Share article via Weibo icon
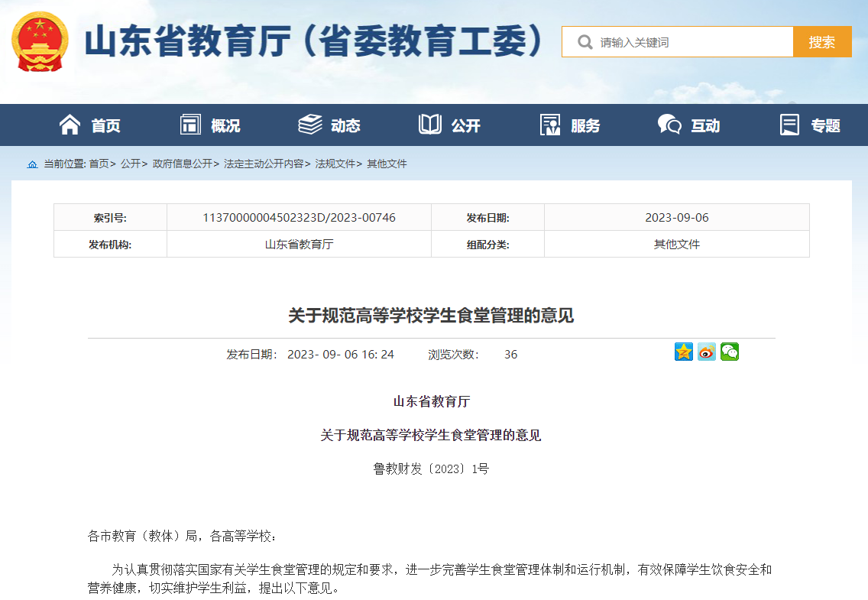868x600 pixels. click(707, 352)
